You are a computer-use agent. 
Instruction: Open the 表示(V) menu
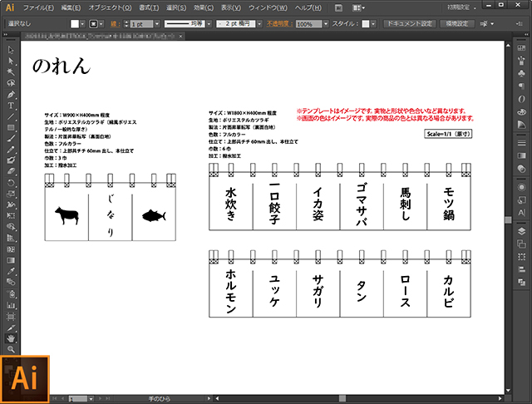pyautogui.click(x=231, y=7)
